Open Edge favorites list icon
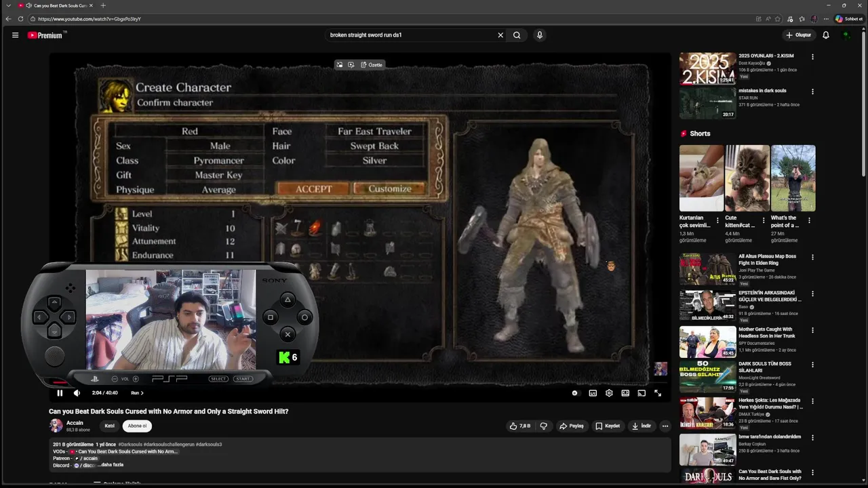This screenshot has width=868, height=488. (x=802, y=19)
